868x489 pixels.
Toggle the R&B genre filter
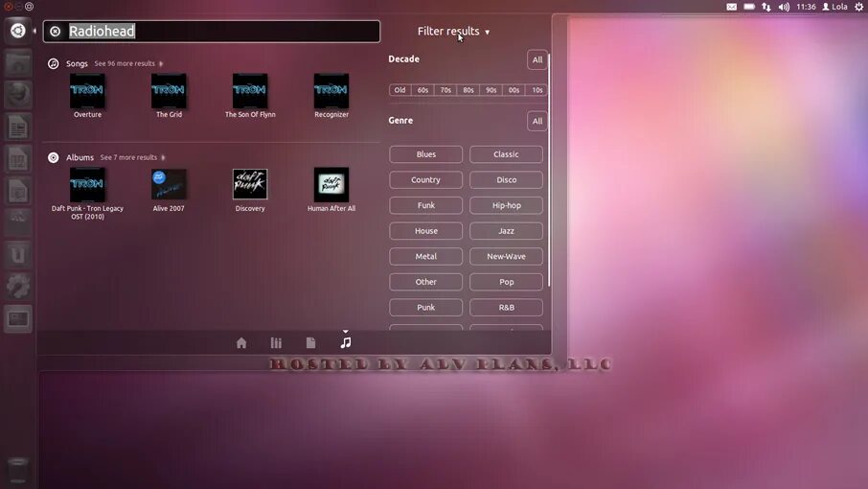click(506, 308)
